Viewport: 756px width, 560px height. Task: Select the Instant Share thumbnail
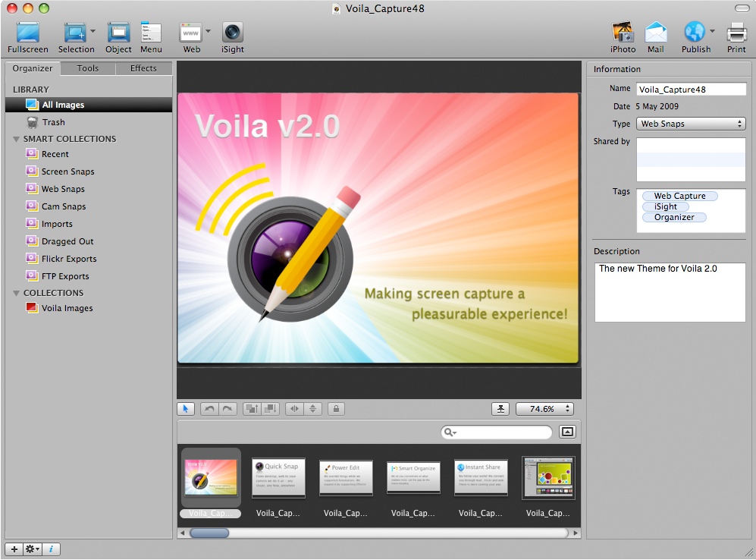click(481, 477)
